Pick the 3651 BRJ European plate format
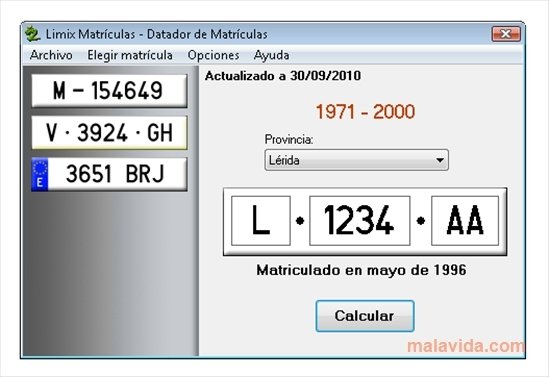The image size is (549, 377). click(x=109, y=174)
